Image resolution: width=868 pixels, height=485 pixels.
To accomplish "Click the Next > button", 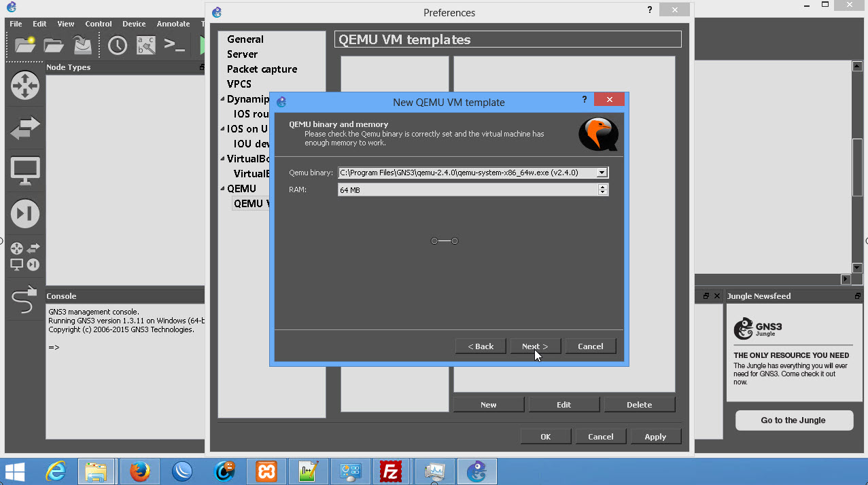I will pos(536,346).
